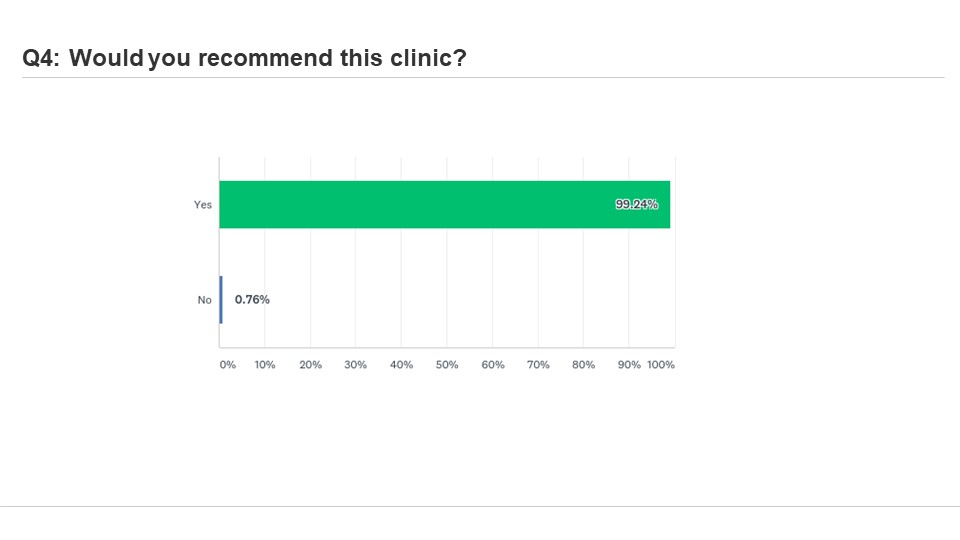Select the 60% axis tick label
960x540 pixels.
click(x=493, y=365)
